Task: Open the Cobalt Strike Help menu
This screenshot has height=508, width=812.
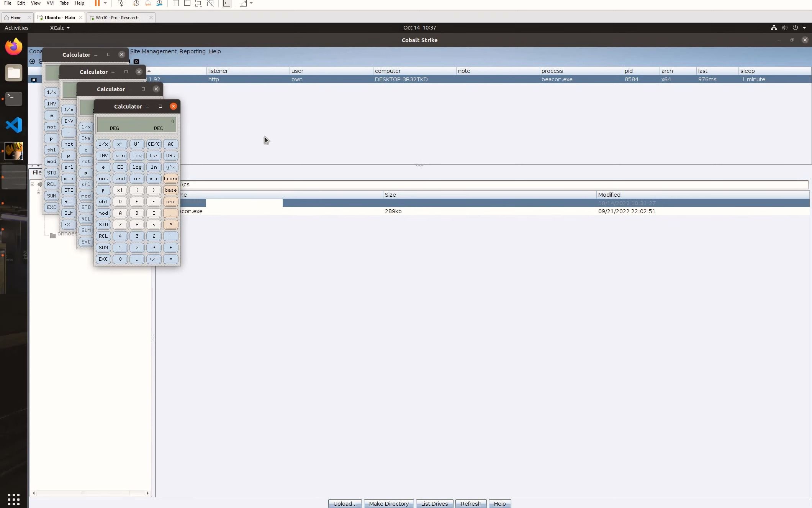Action: [x=214, y=51]
